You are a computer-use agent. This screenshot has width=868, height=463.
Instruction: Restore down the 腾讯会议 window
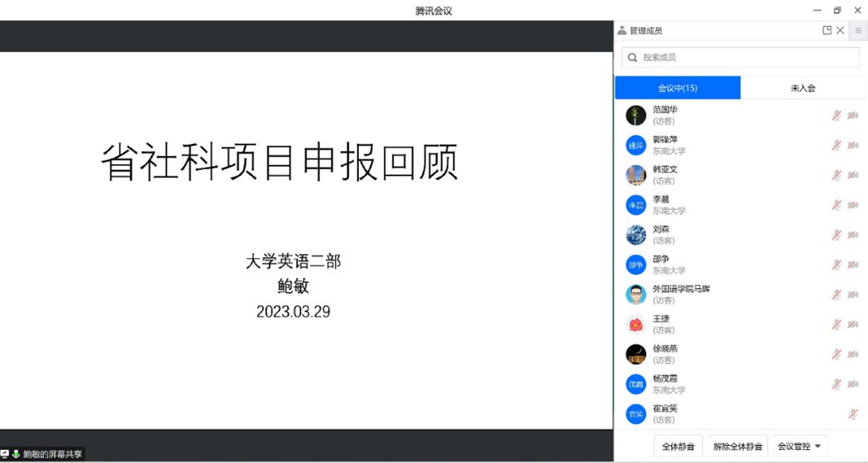[x=837, y=10]
